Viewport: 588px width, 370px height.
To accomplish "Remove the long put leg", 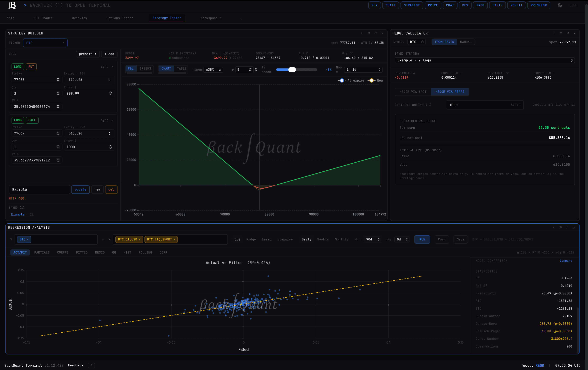I will (112, 67).
